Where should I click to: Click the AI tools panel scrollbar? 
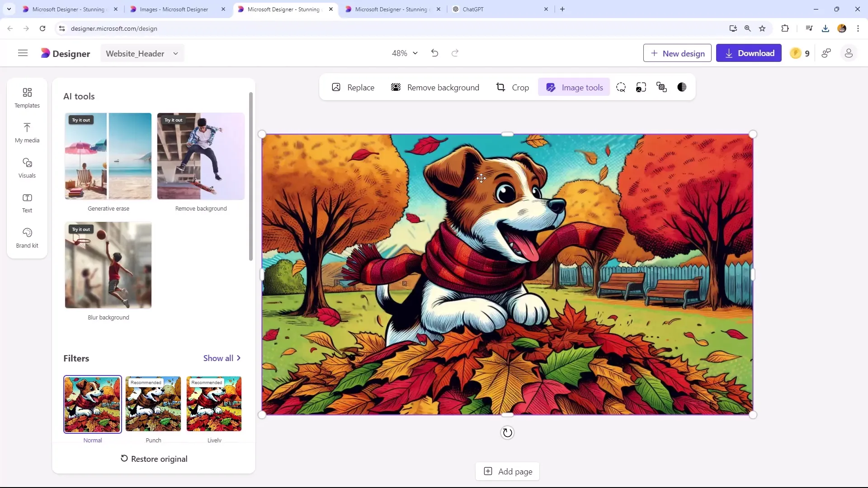click(251, 177)
